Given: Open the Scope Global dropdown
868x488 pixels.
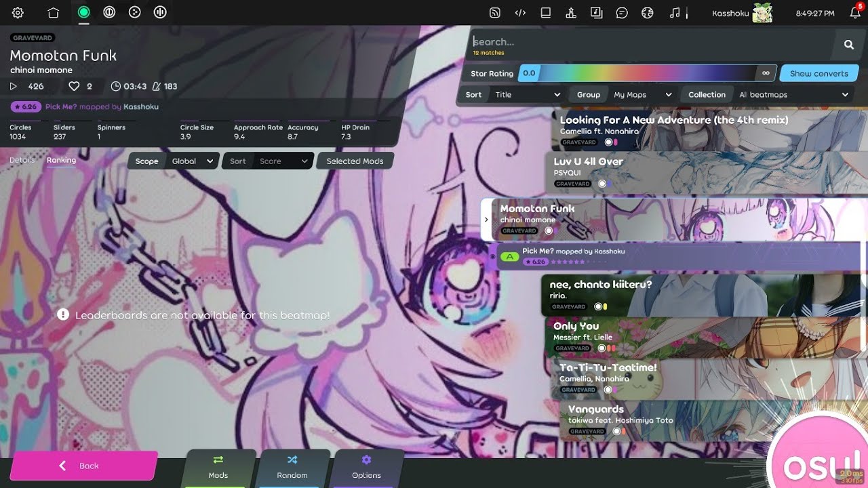Looking at the screenshot, I should click(173, 161).
